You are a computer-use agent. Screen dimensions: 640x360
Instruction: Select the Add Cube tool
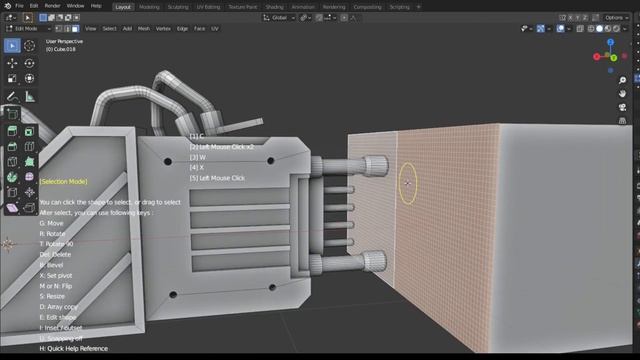(x=12, y=113)
